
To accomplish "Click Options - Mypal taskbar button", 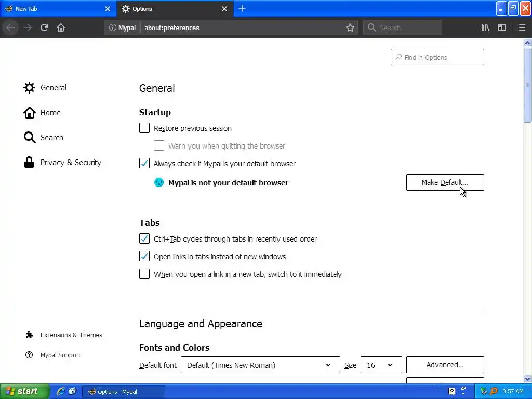I will 124,392.
